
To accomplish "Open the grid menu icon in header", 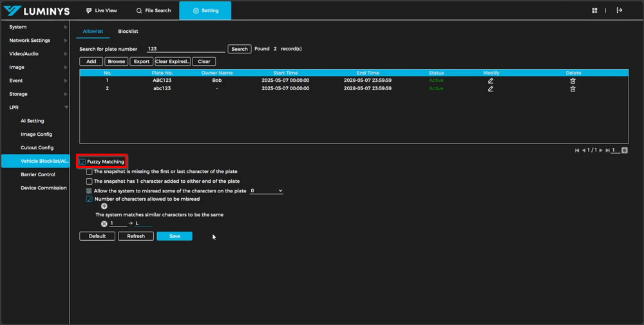I will [x=594, y=10].
